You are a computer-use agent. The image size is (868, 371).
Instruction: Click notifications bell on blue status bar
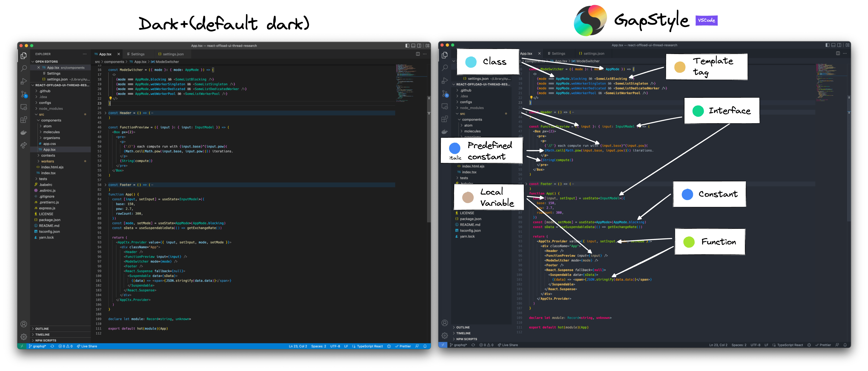click(x=425, y=346)
